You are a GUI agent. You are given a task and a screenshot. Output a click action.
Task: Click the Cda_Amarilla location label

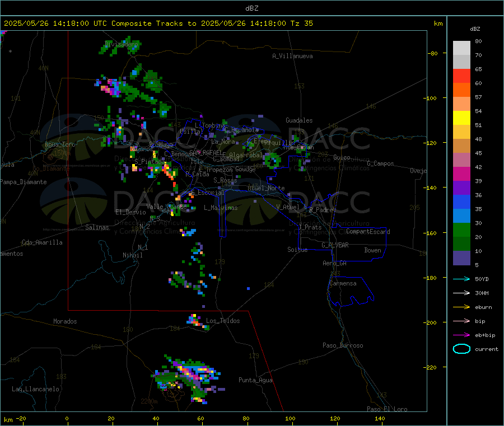coord(42,242)
